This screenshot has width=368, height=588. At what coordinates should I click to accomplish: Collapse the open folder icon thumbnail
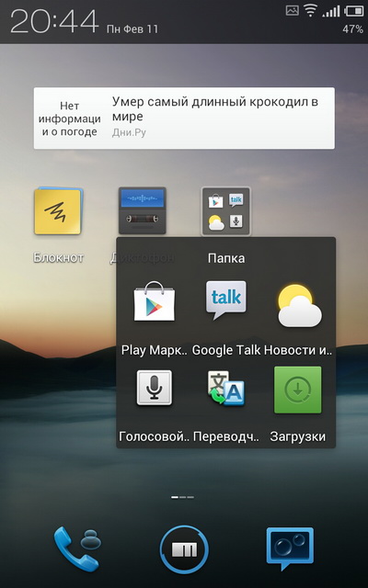pos(225,211)
